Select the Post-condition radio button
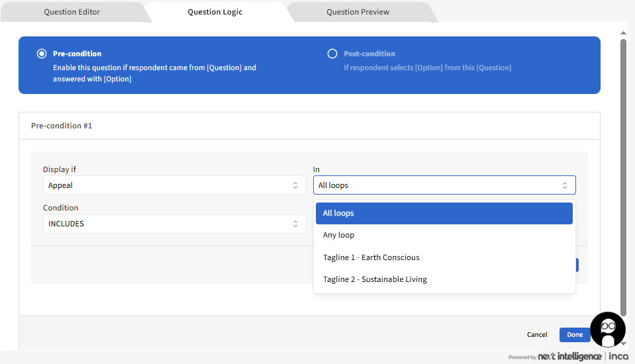 tap(332, 54)
